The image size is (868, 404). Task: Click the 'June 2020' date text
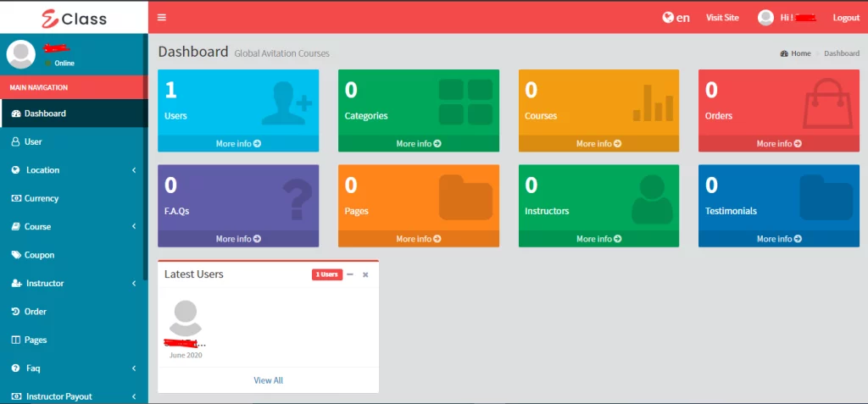coord(186,355)
